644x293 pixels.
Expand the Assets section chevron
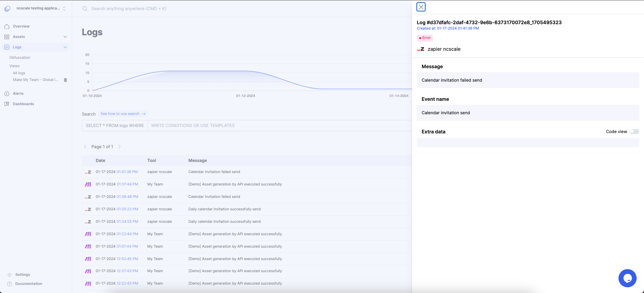coord(65,37)
